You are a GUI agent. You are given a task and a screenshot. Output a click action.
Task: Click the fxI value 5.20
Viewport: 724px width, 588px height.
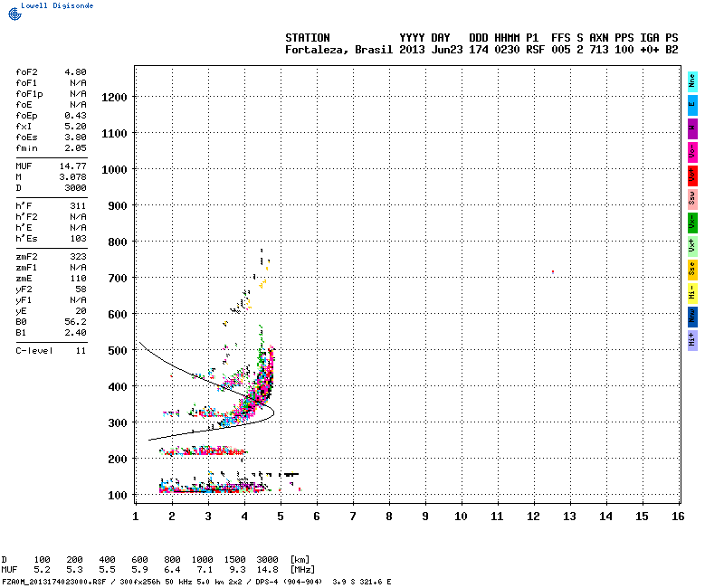[75, 127]
